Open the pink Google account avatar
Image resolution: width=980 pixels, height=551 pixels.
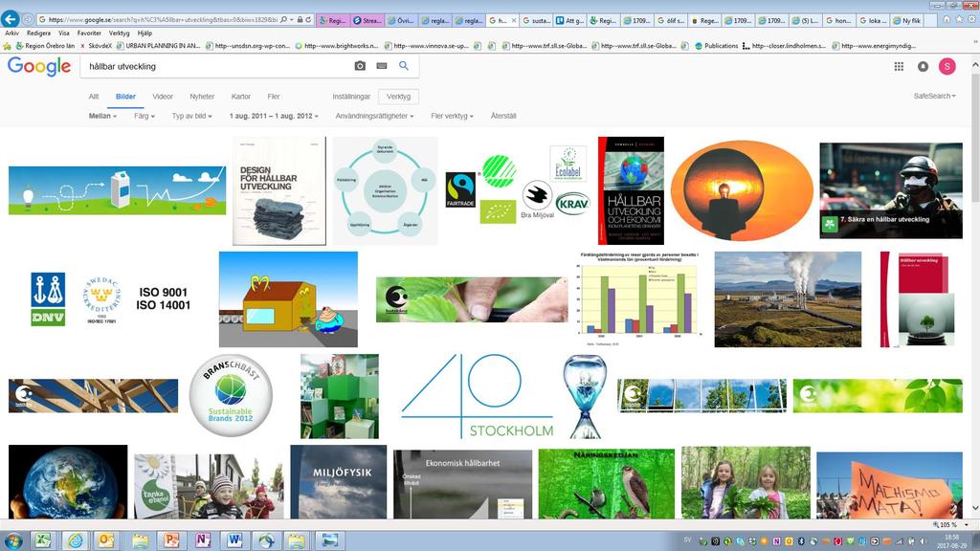pos(947,66)
